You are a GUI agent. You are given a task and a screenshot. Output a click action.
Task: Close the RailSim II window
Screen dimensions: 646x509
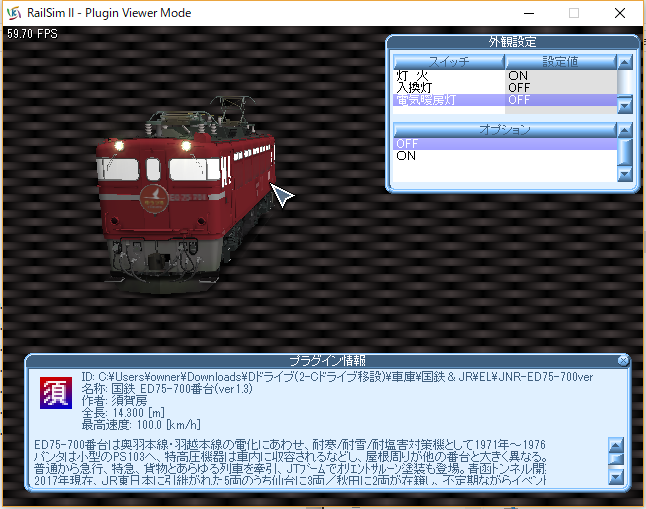[620, 13]
